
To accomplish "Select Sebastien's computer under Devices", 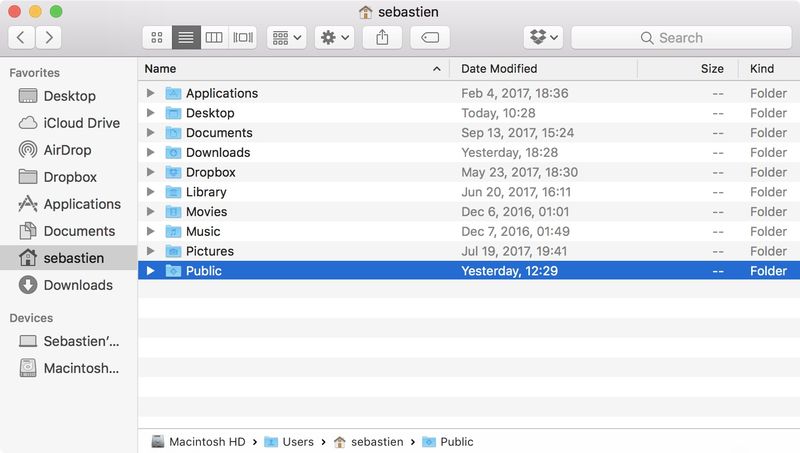I will (69, 341).
